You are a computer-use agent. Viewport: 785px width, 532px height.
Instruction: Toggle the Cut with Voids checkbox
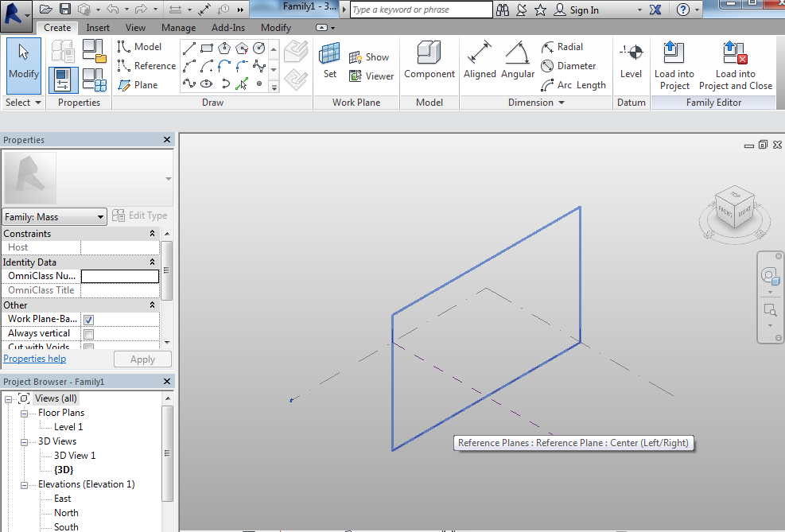[x=88, y=348]
